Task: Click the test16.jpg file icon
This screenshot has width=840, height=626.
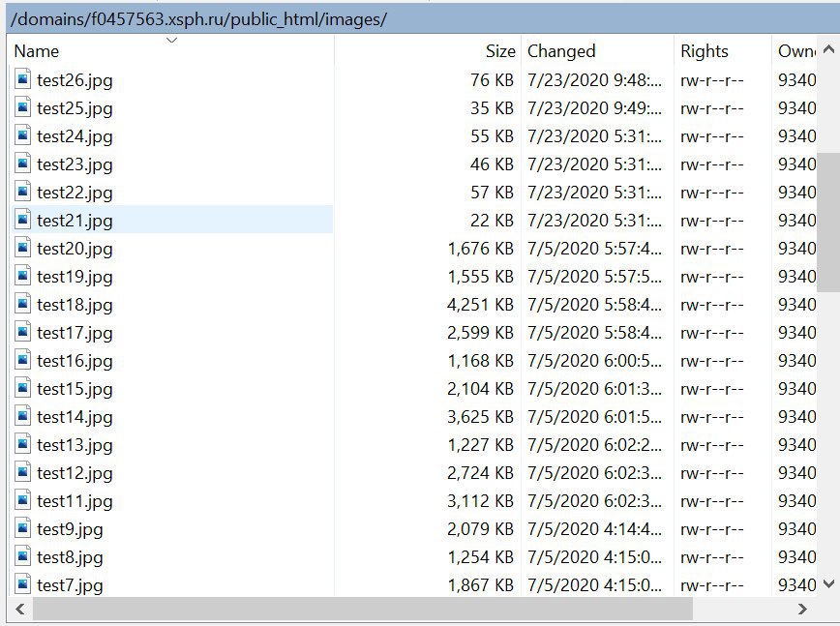Action: (x=22, y=360)
